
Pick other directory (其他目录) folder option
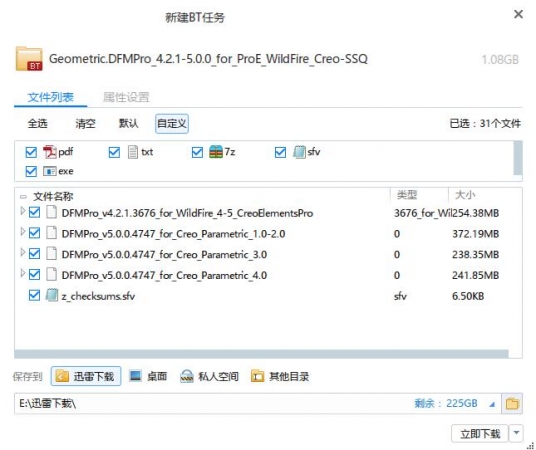tap(280, 376)
